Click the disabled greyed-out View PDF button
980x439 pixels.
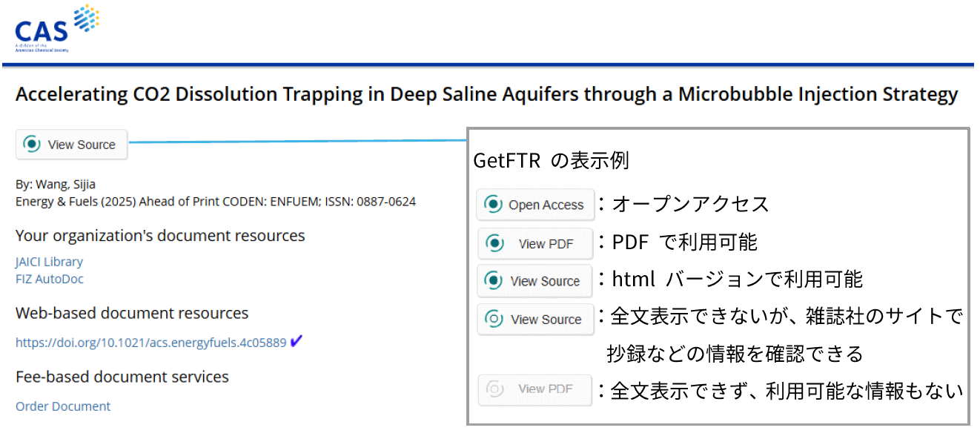click(534, 389)
